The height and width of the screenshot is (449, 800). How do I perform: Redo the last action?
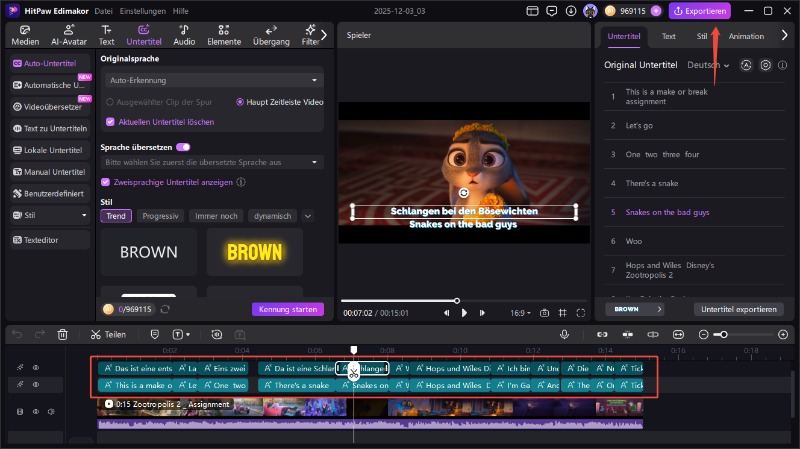click(40, 335)
